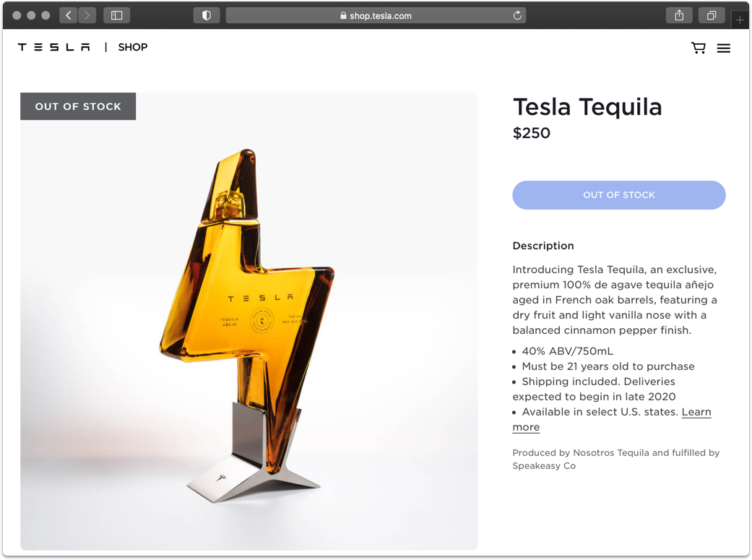This screenshot has width=752, height=560.
Task: Open the hamburger menu
Action: click(723, 48)
